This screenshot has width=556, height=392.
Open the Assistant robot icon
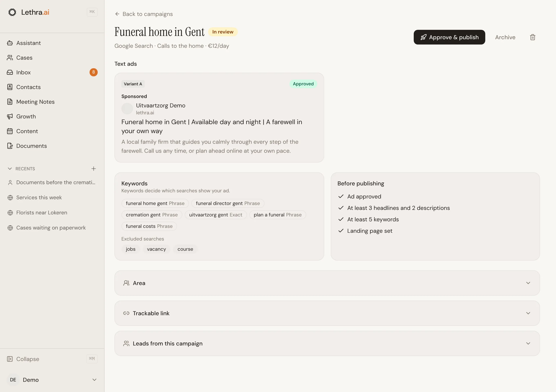tap(10, 43)
